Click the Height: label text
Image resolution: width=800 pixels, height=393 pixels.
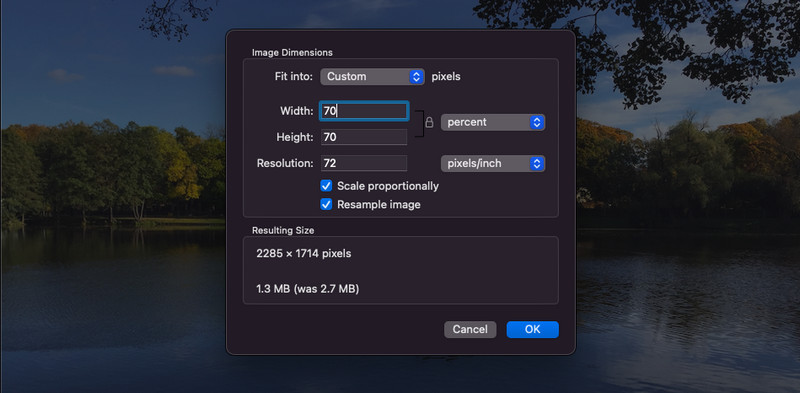(294, 137)
